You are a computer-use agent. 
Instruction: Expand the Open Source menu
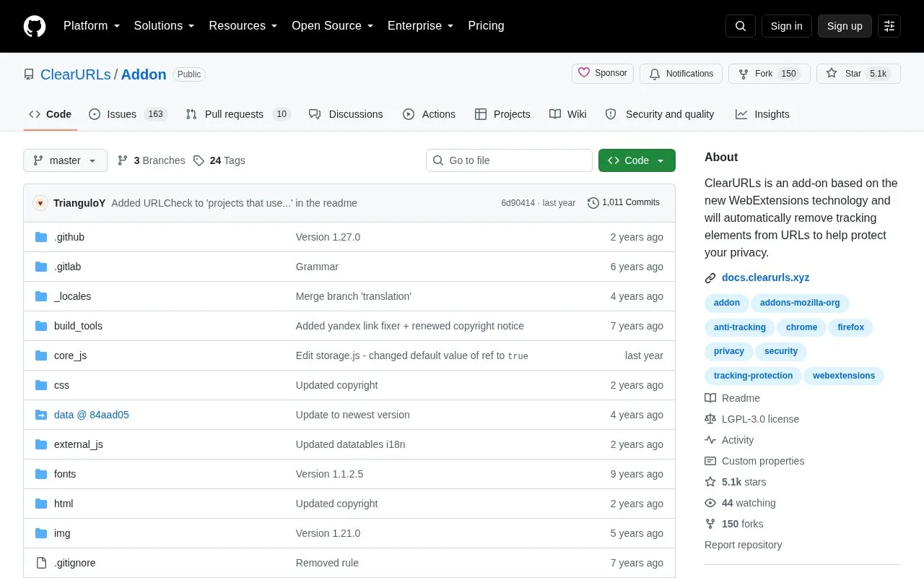pyautogui.click(x=333, y=26)
